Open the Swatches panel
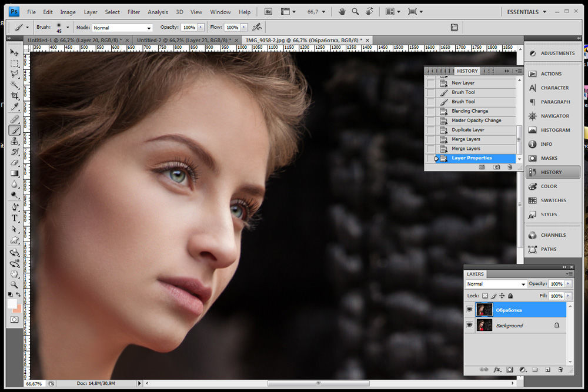Screen dimensions: 588x392 click(553, 200)
